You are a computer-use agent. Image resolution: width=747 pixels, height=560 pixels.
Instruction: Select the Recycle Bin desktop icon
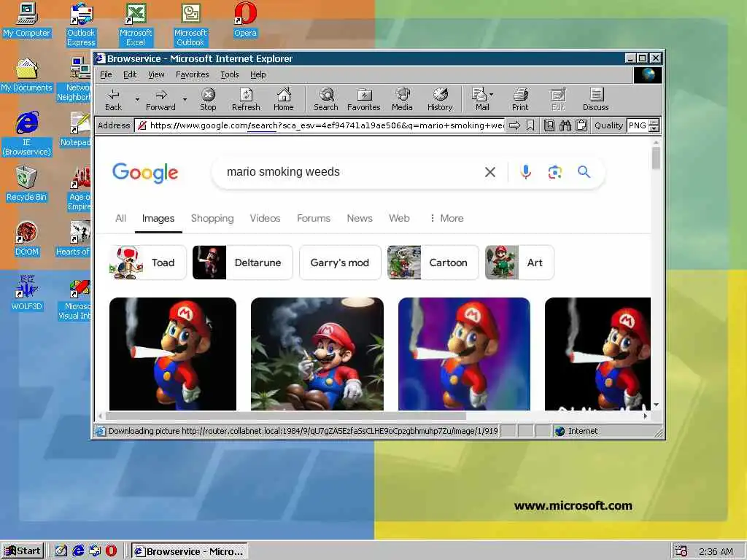point(27,184)
